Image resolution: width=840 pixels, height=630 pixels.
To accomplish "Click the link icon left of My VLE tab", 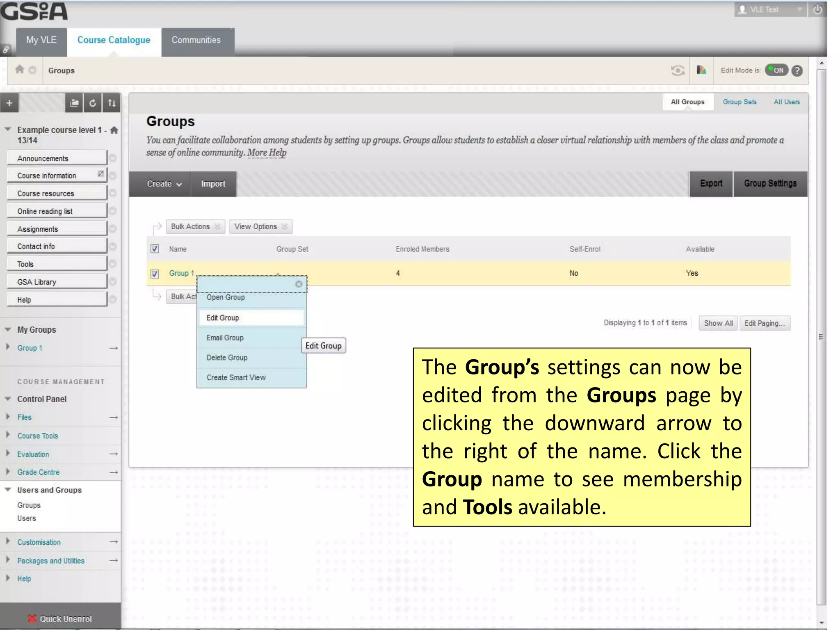I will tap(6, 50).
